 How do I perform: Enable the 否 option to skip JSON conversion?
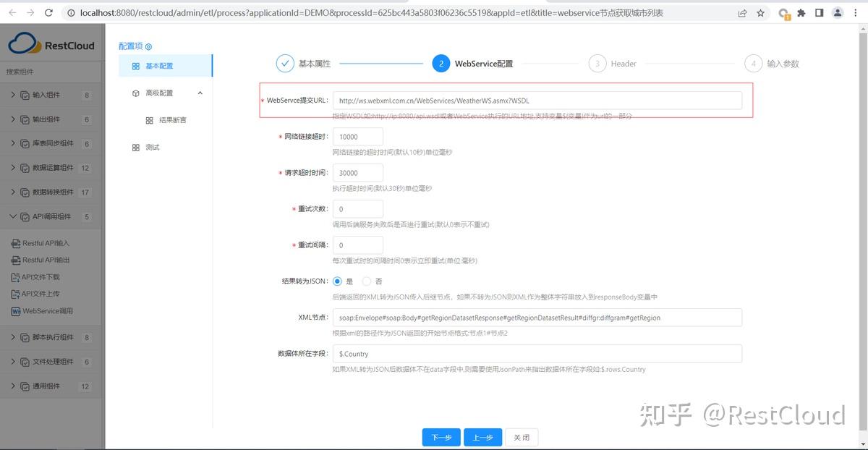click(x=367, y=281)
